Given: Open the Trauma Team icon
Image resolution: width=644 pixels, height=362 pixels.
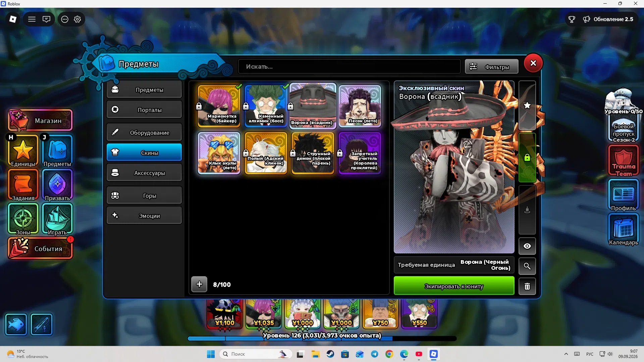Looking at the screenshot, I should coord(624,161).
